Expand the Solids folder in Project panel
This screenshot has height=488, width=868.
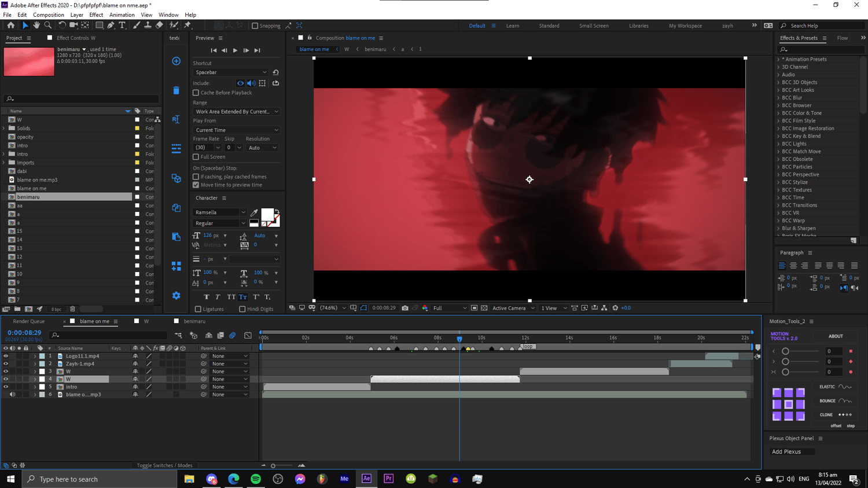[4, 129]
